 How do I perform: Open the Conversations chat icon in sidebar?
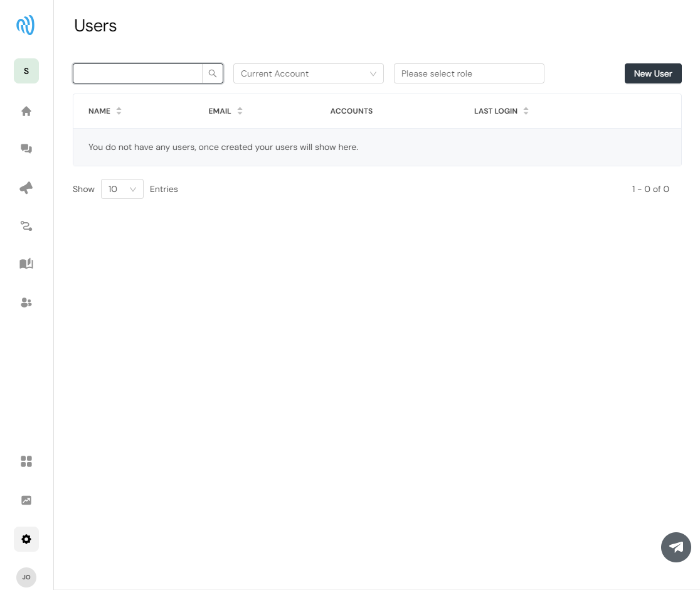26,149
